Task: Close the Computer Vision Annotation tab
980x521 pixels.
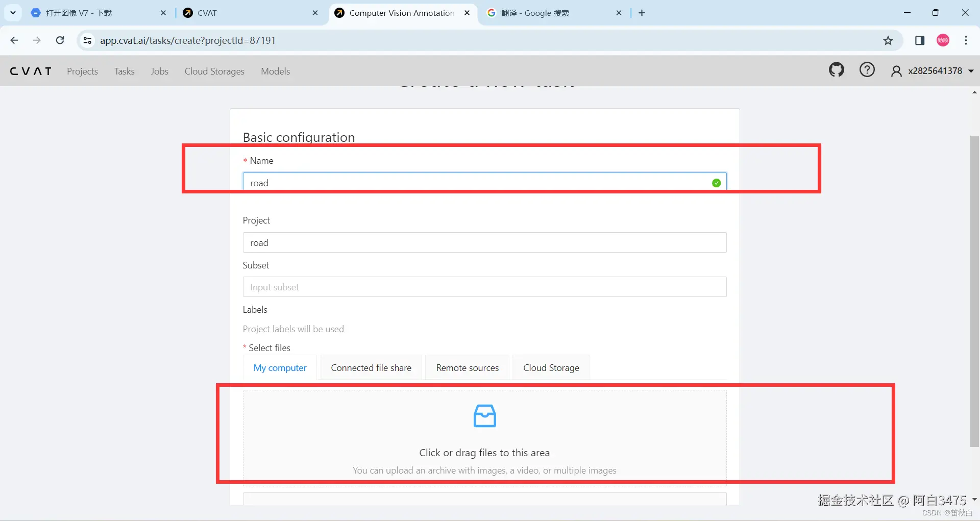Action: coord(467,13)
